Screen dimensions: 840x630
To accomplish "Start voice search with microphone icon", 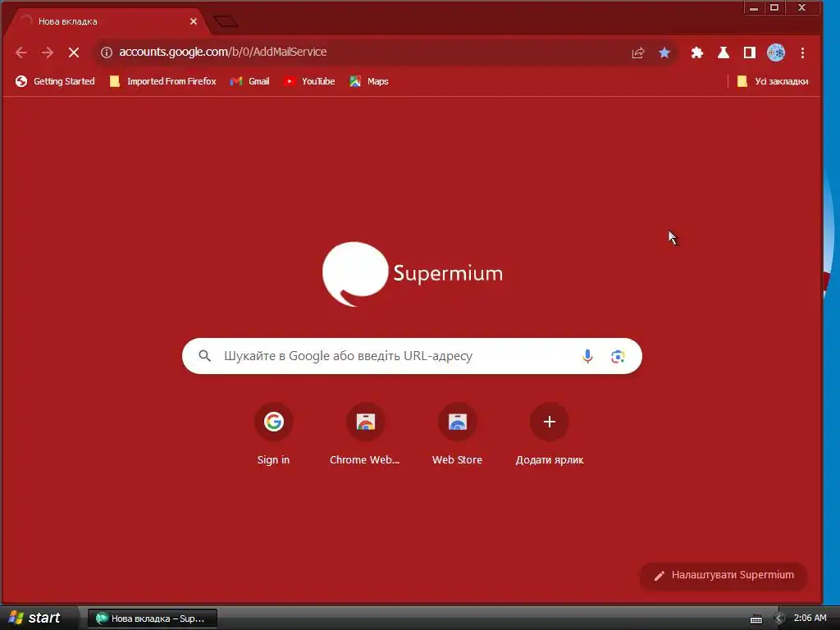I will (x=587, y=356).
